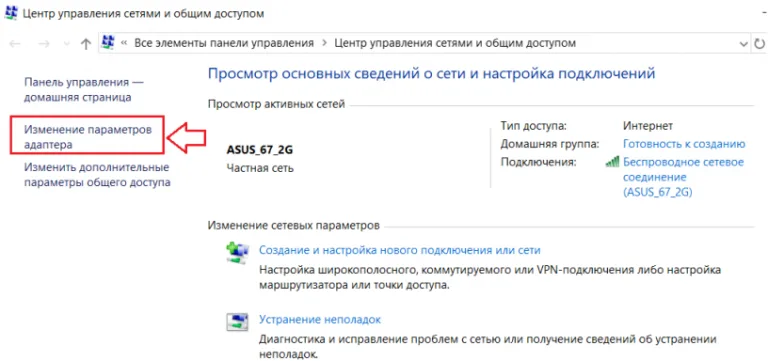The image size is (768, 361).
Task: Go up one level with up arrow
Action: [86, 44]
